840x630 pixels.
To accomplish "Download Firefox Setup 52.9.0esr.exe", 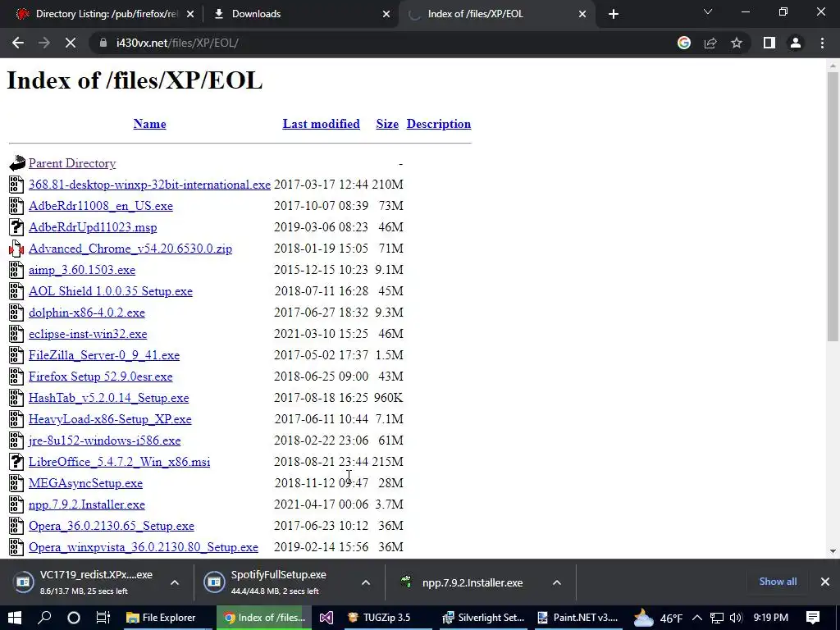I will tap(101, 377).
